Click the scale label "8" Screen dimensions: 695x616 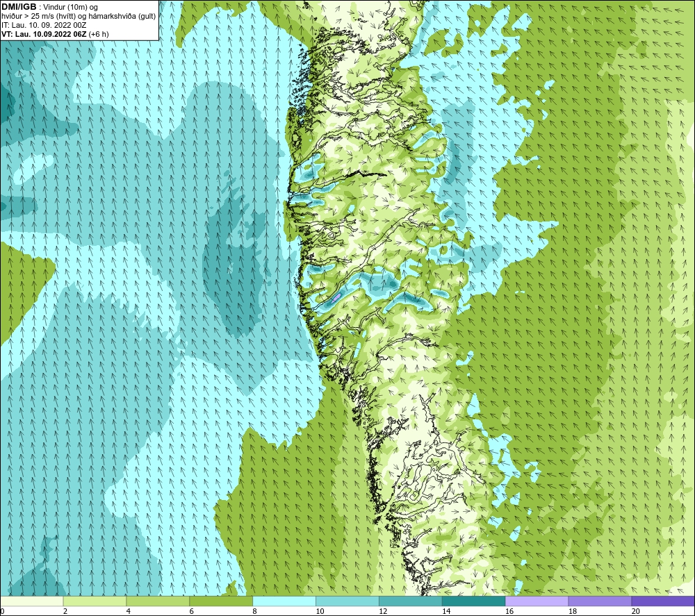254,611
